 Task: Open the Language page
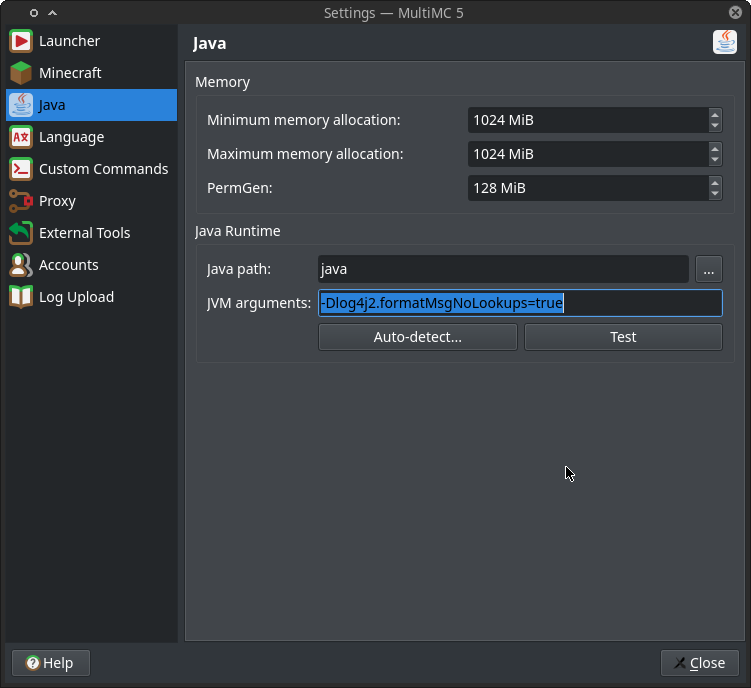tap(91, 137)
